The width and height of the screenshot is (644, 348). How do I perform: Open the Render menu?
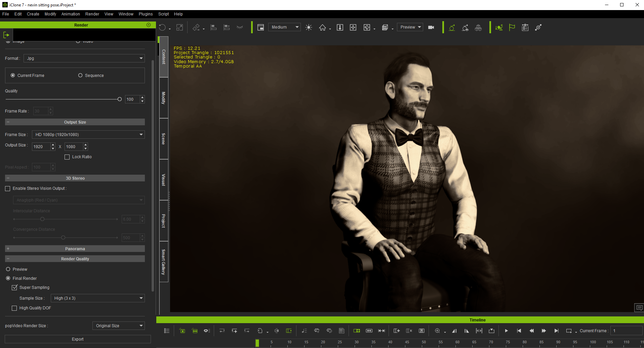[92, 14]
